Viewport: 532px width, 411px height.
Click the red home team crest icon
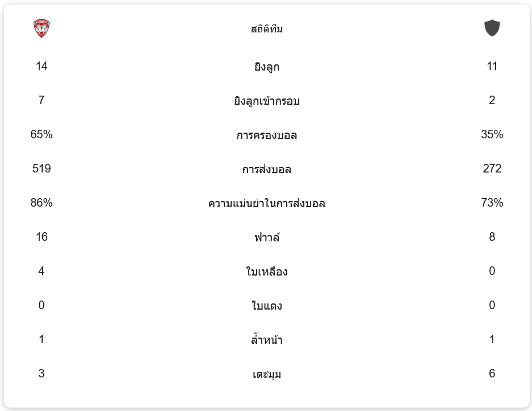42,28
